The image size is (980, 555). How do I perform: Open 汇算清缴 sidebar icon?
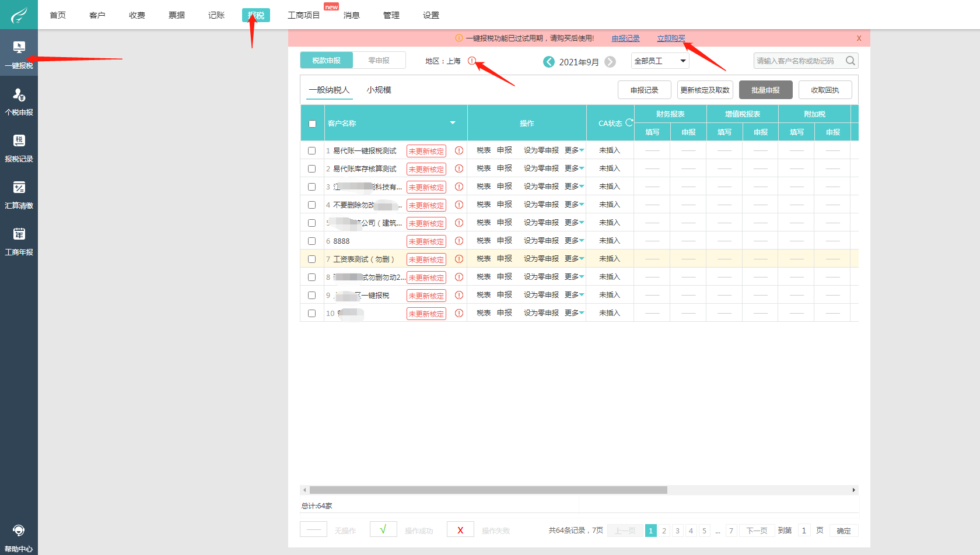[x=19, y=194]
